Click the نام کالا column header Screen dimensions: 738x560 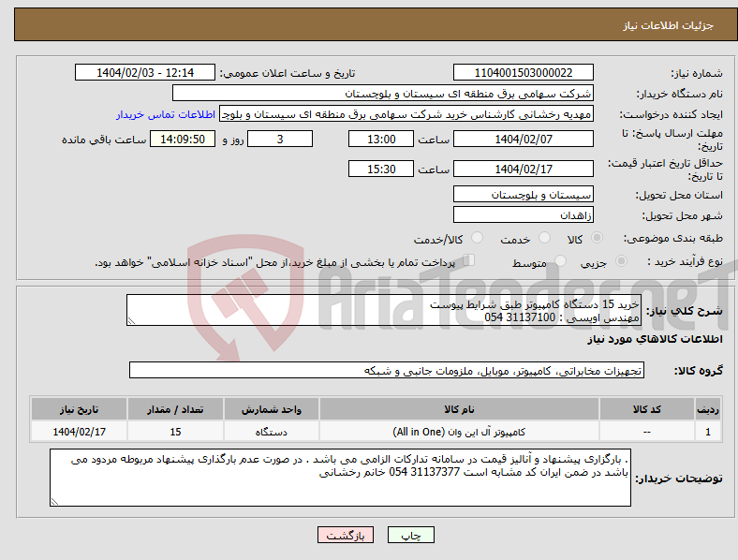(459, 409)
